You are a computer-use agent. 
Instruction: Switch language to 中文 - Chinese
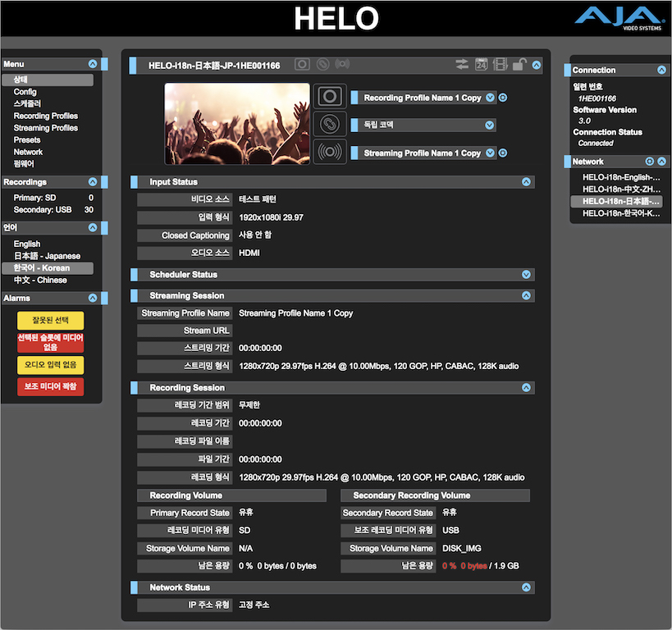[40, 280]
